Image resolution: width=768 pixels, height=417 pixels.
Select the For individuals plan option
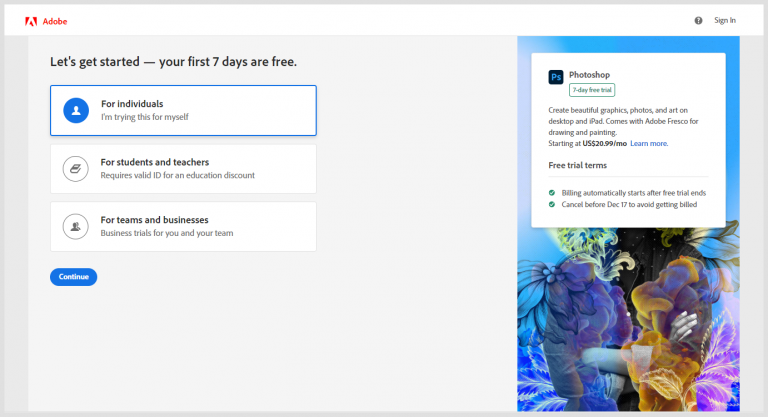(x=183, y=110)
